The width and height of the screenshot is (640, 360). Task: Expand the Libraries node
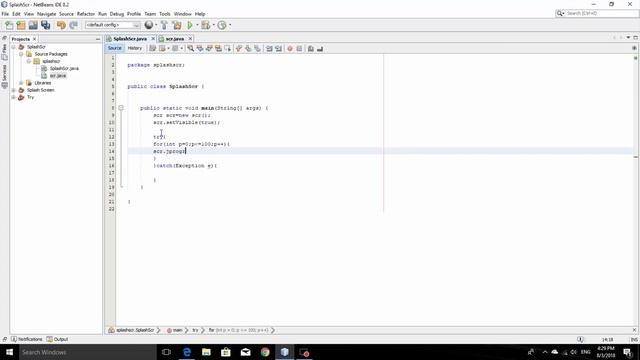(21, 83)
